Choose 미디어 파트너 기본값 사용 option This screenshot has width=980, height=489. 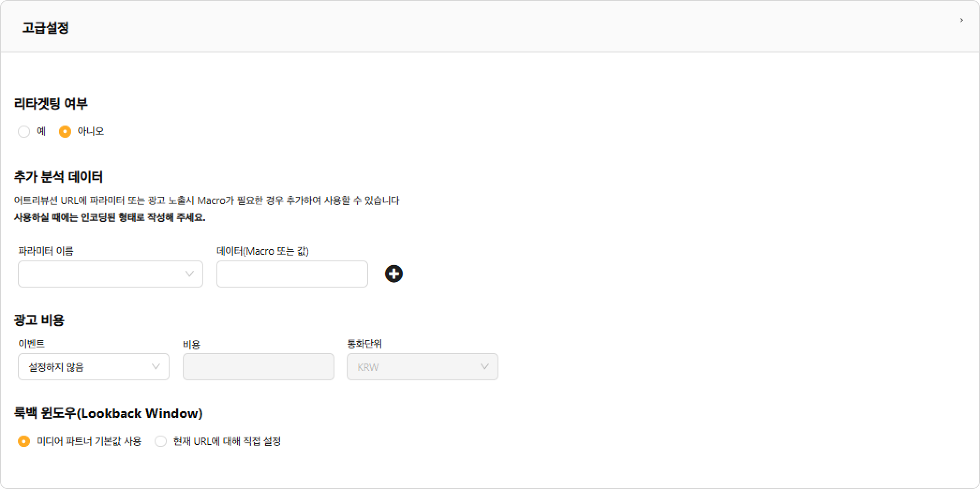24,441
